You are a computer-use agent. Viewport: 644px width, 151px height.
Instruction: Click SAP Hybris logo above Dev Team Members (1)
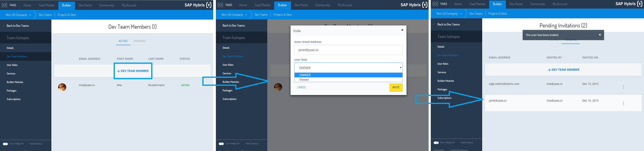198,5
